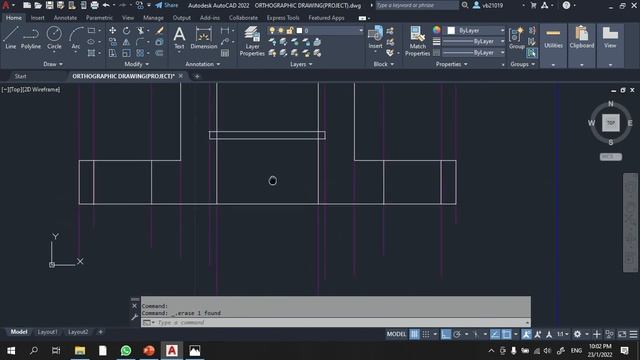Toggle drawing grid display

click(x=414, y=334)
